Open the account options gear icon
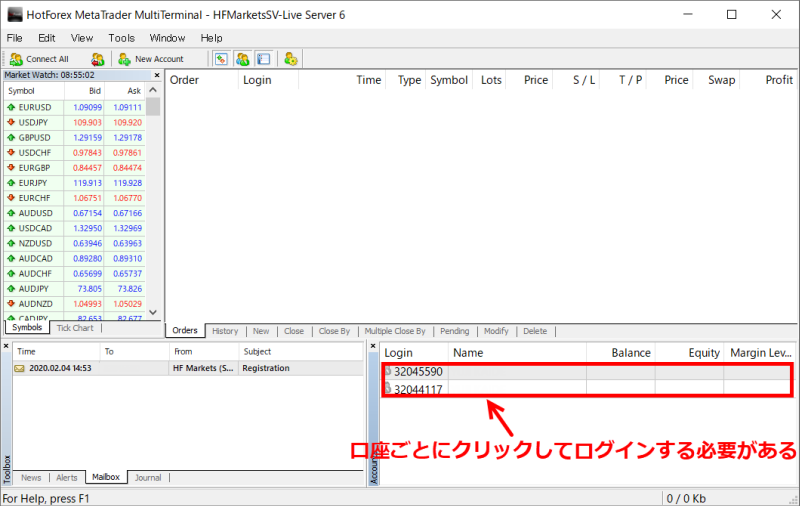This screenshot has width=800, height=506. point(290,59)
